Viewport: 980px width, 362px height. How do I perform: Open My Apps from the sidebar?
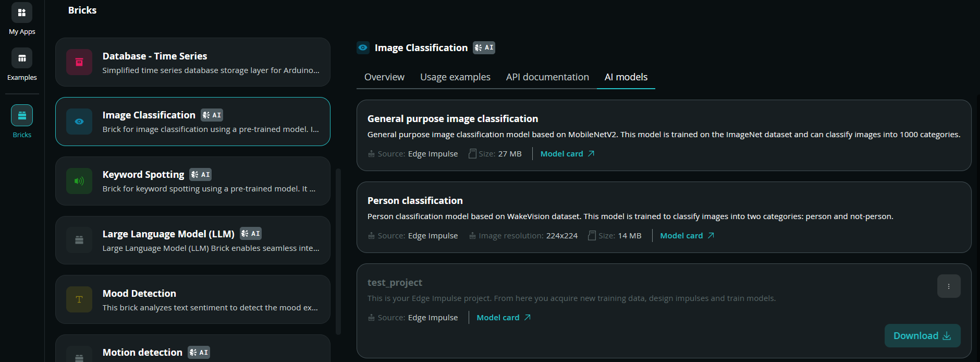coord(22,13)
